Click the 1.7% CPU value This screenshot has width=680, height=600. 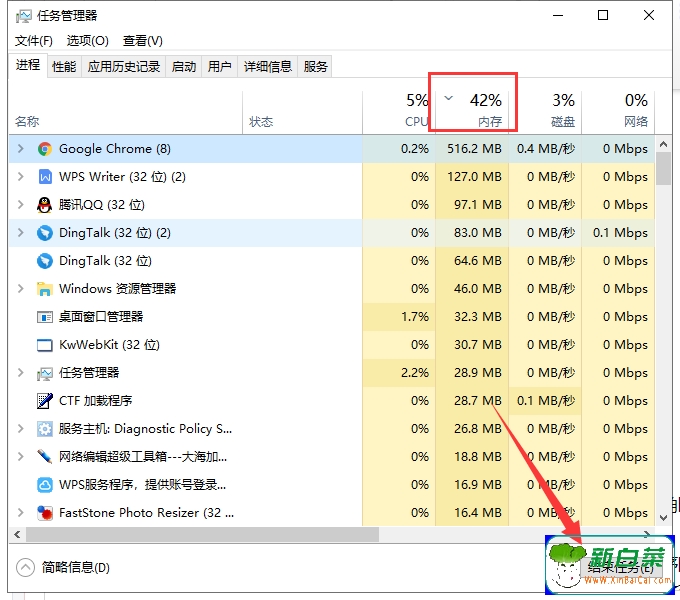(x=415, y=317)
